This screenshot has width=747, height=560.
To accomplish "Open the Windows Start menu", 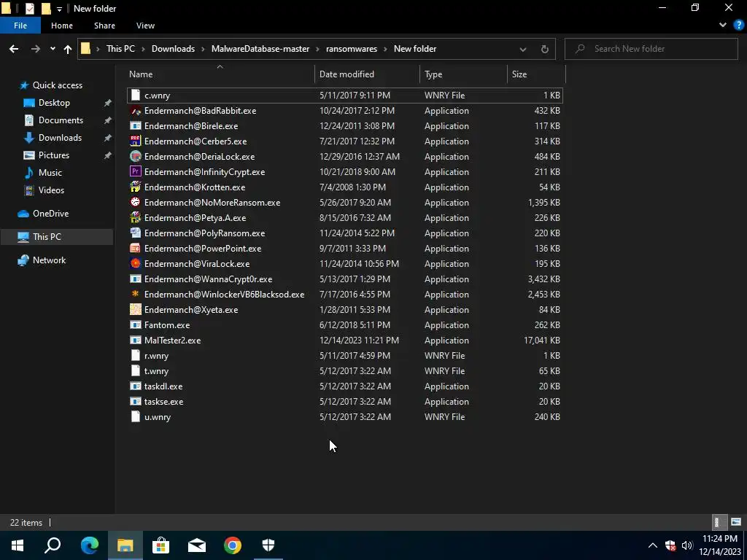I will [x=18, y=545].
